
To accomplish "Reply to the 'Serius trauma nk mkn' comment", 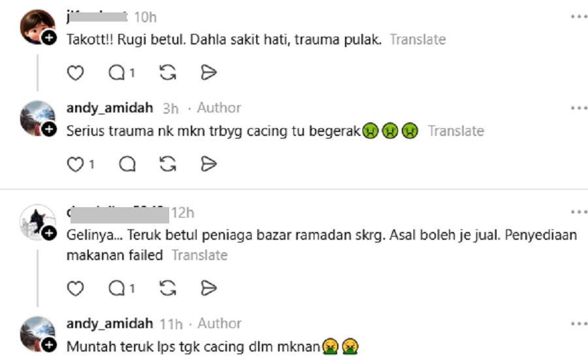I will (x=127, y=165).
